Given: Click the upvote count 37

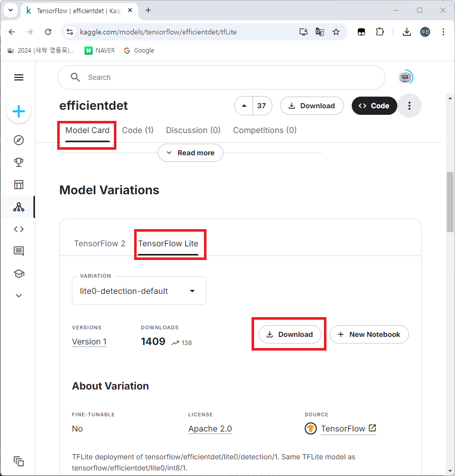Looking at the screenshot, I should pyautogui.click(x=262, y=106).
